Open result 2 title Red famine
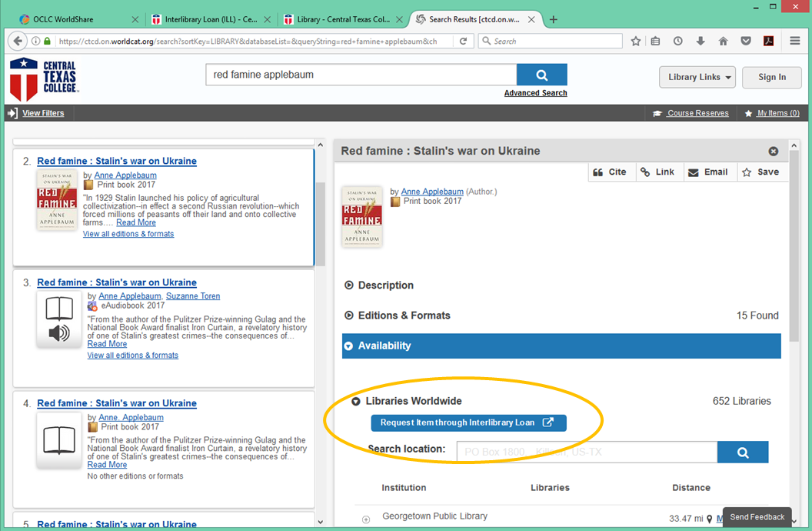The height and width of the screenshot is (531, 812). pyautogui.click(x=117, y=161)
